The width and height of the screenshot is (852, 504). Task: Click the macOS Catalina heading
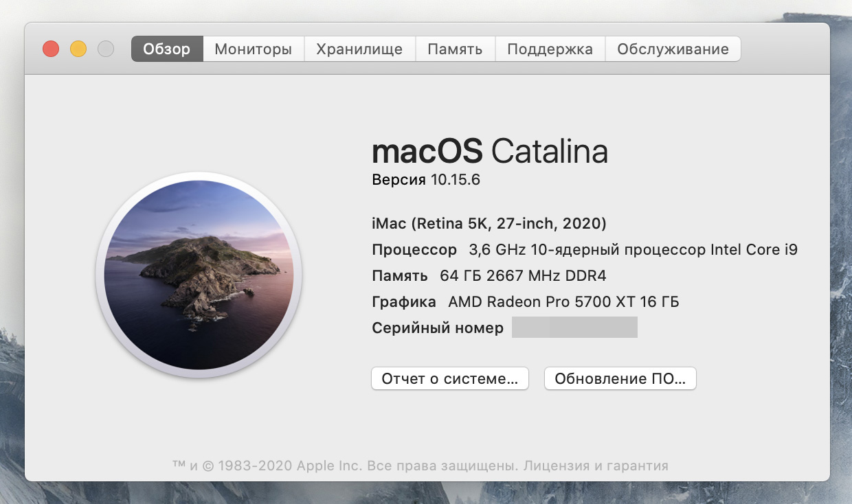pyautogui.click(x=489, y=151)
